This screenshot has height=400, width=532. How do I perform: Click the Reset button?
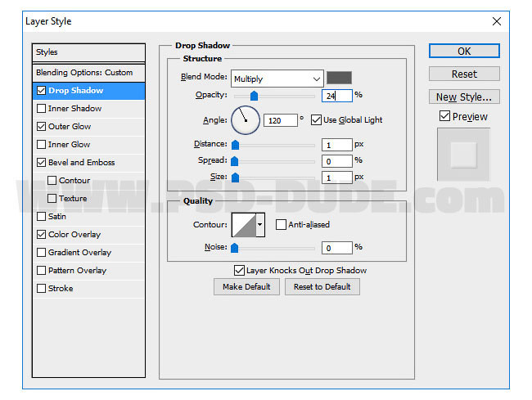(464, 74)
